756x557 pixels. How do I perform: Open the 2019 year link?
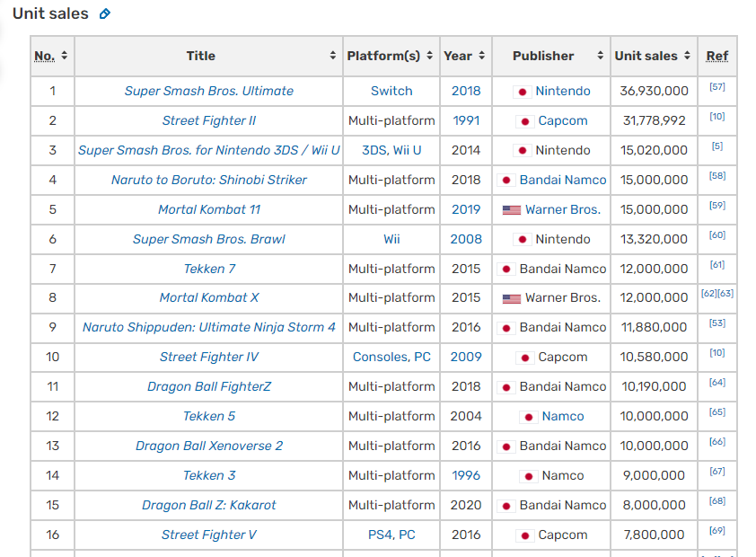[x=466, y=209]
